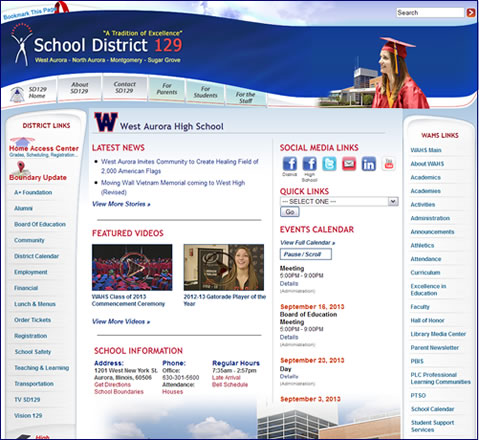Screen dimensions: 479x440
Task: Open the Home Access Center link
Action: [x=44, y=148]
